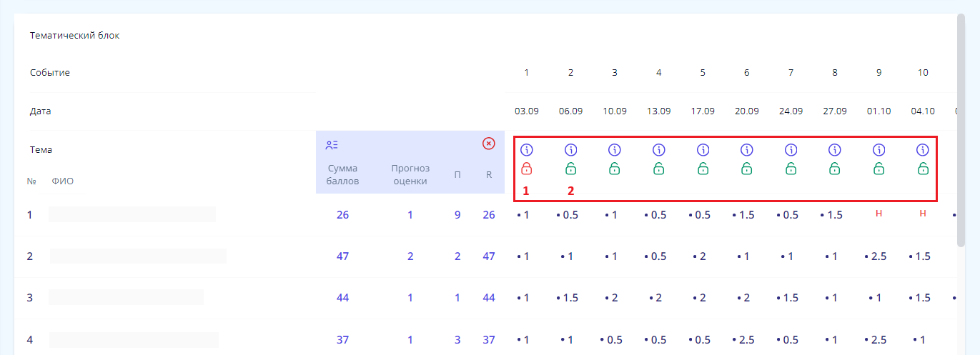Show info for event dated 27.09
The image size is (980, 355).
pos(835,150)
